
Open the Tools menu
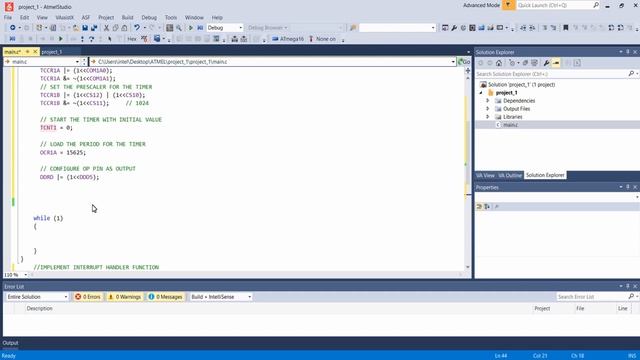click(171, 18)
